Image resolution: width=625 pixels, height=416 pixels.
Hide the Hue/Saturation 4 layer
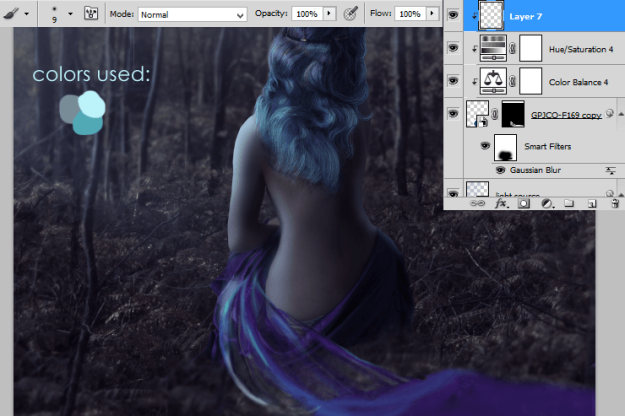pos(453,48)
